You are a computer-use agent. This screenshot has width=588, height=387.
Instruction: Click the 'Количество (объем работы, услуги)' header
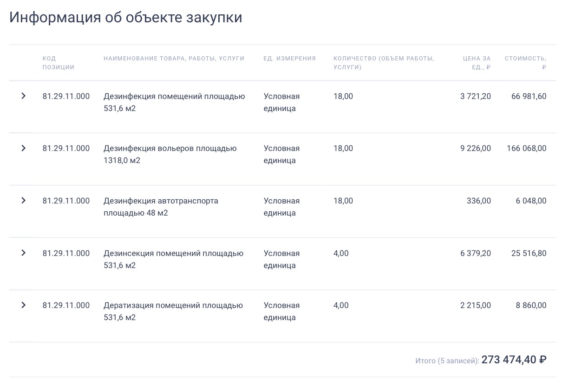point(384,63)
